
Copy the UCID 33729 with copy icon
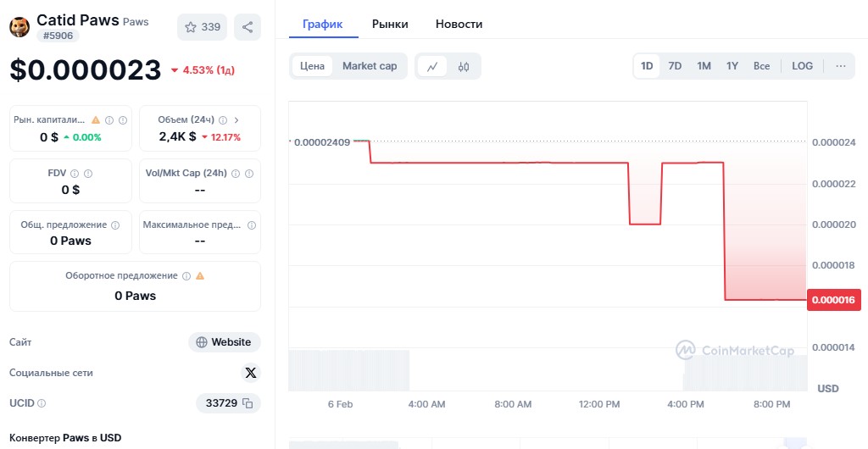pos(248,403)
